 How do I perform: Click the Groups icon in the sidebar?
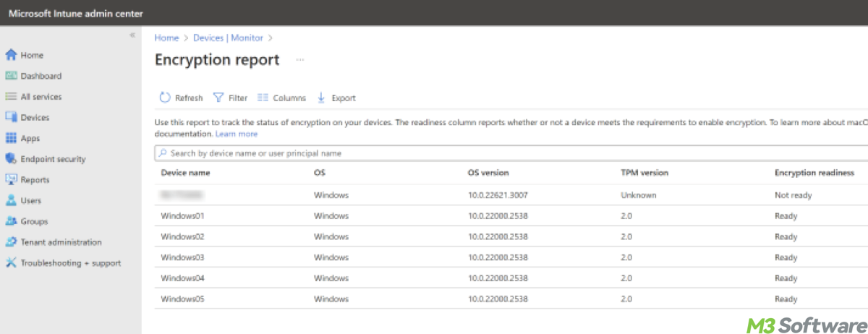(x=11, y=221)
